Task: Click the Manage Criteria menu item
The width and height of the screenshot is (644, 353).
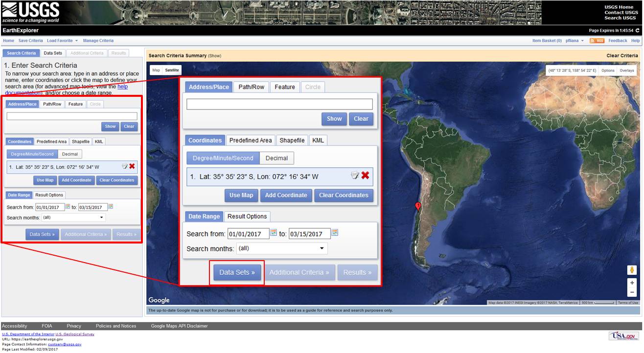Action: coord(98,41)
